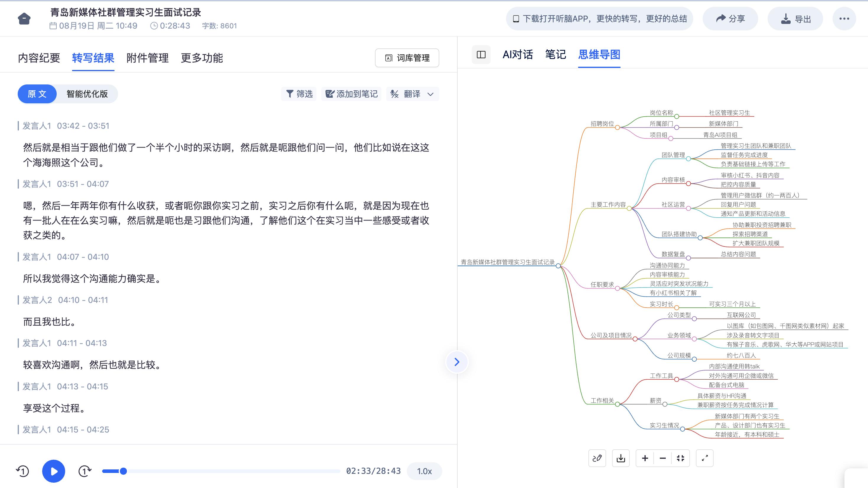Fit mind map to view
This screenshot has height=488, width=868.
point(680,458)
